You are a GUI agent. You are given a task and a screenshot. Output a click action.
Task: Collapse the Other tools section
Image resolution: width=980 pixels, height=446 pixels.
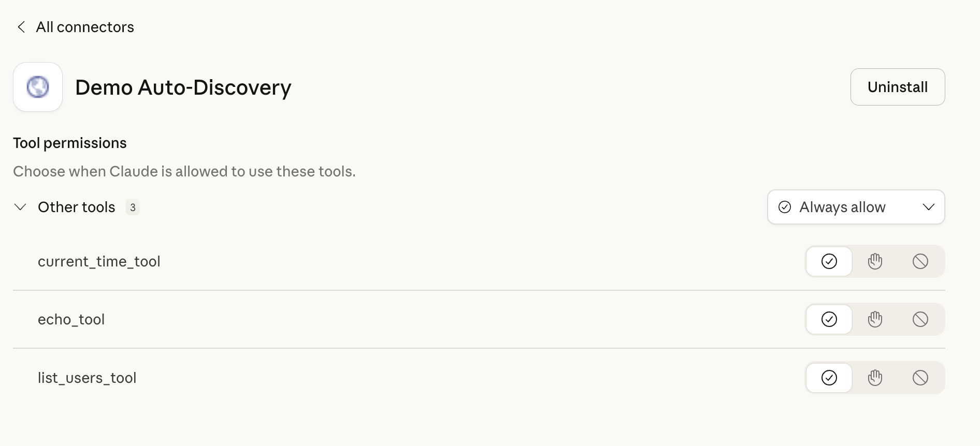point(20,207)
